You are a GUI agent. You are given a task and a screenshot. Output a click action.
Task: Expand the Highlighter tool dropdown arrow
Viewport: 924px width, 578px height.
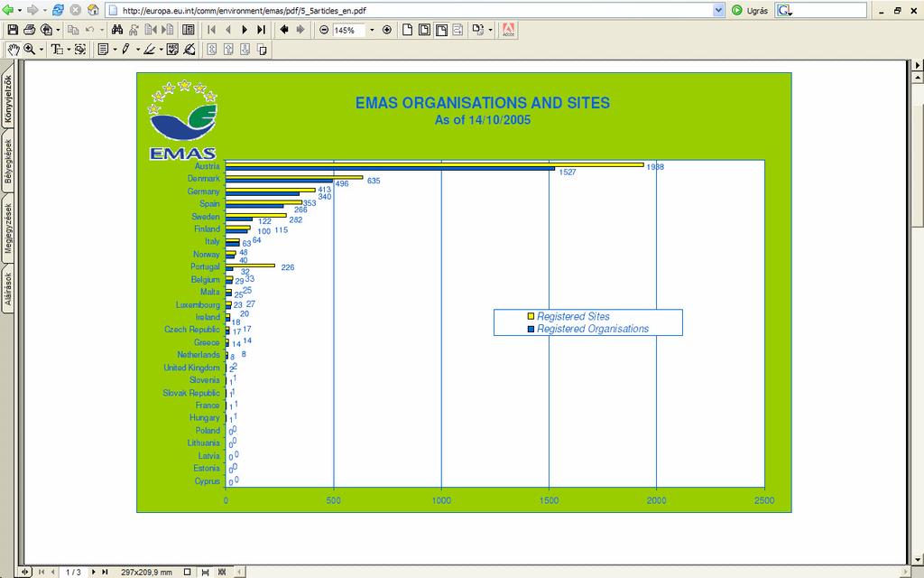click(161, 51)
